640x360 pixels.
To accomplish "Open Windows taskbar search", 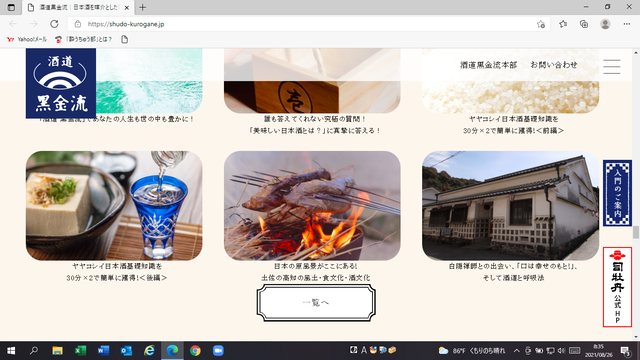I will click(34, 351).
